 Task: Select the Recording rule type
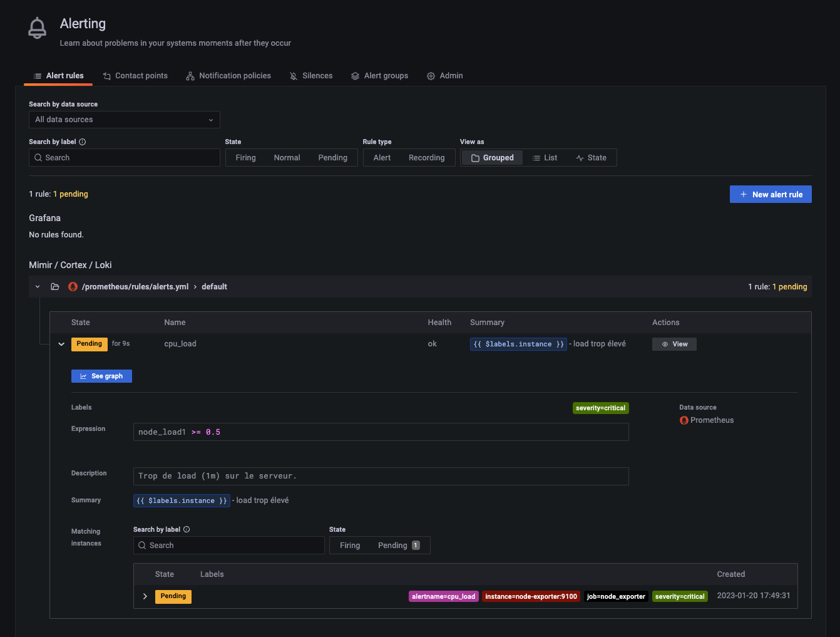[x=426, y=158]
